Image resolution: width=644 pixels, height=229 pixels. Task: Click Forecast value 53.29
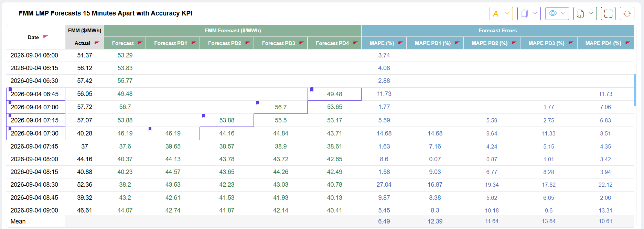tap(125, 55)
